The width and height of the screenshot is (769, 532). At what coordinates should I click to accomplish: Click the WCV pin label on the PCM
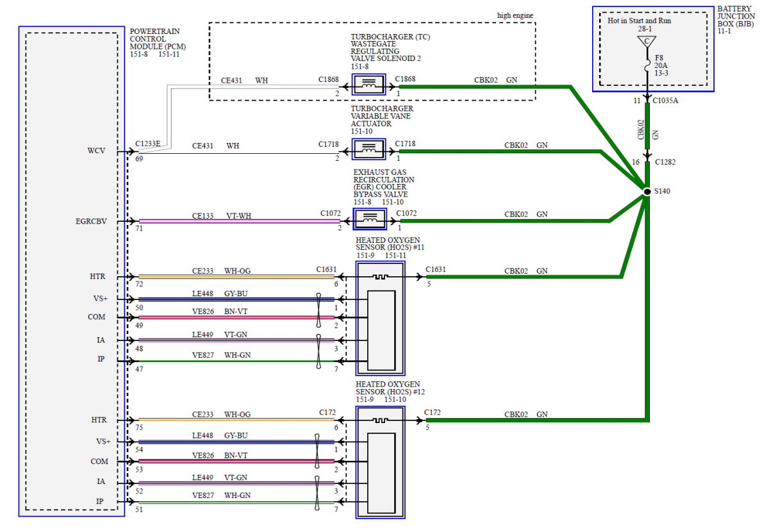[96, 151]
